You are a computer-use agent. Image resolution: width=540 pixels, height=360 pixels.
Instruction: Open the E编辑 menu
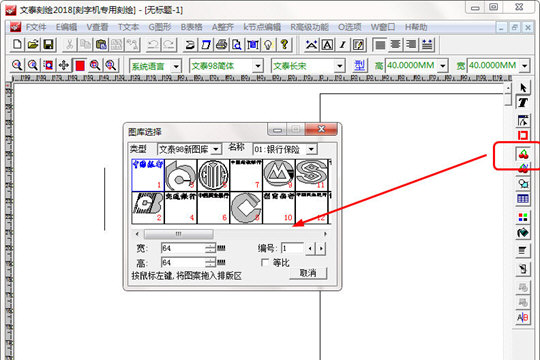pos(66,27)
